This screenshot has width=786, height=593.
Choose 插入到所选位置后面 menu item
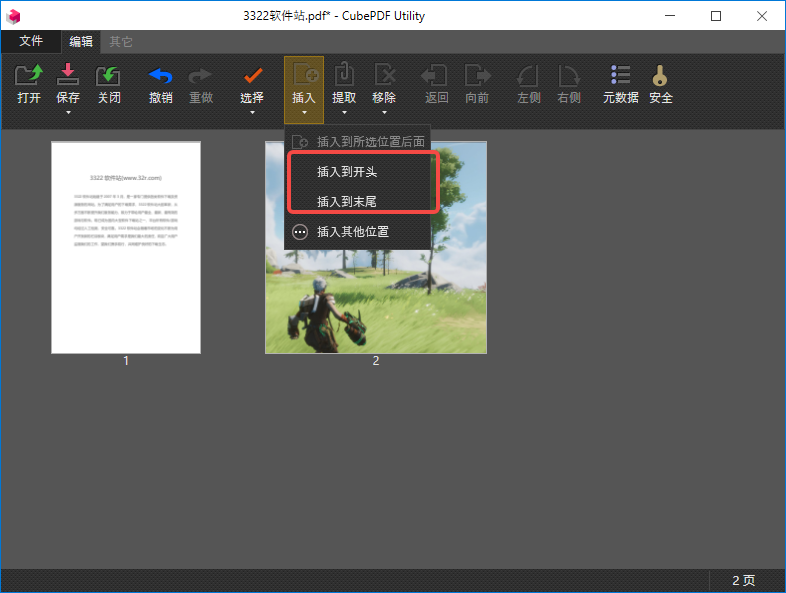(x=357, y=141)
